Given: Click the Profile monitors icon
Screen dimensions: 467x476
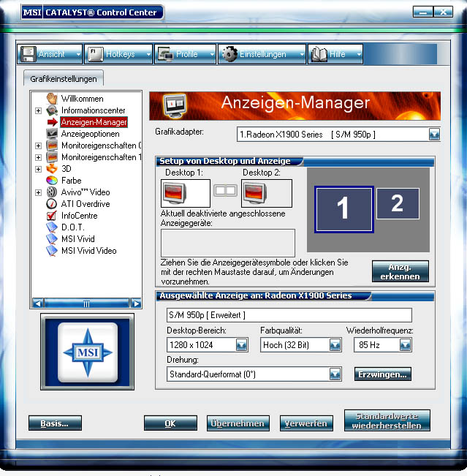Looking at the screenshot, I should tap(165, 54).
